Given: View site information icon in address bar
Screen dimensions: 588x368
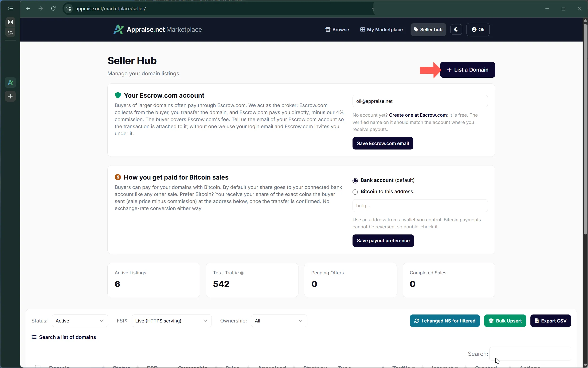Looking at the screenshot, I should point(69,9).
